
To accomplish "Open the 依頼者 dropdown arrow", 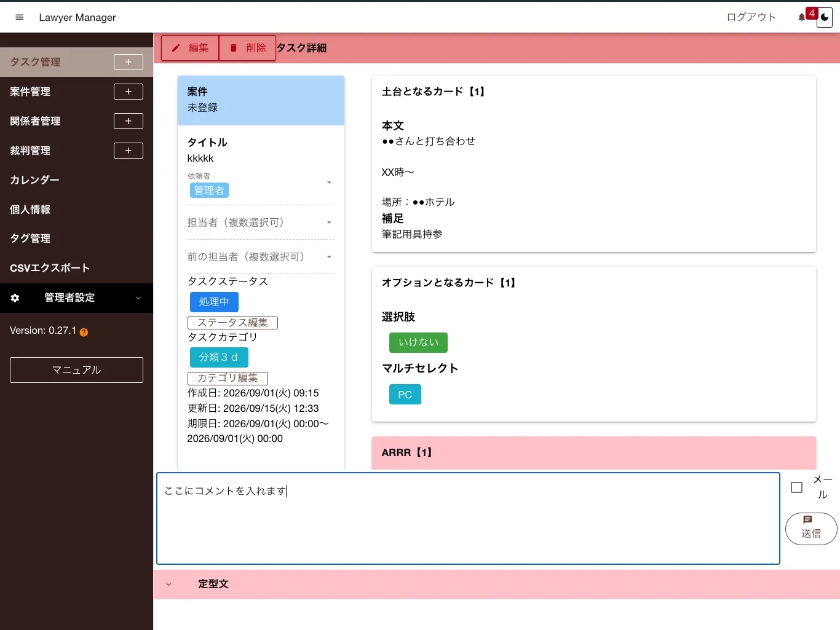I will click(x=329, y=183).
